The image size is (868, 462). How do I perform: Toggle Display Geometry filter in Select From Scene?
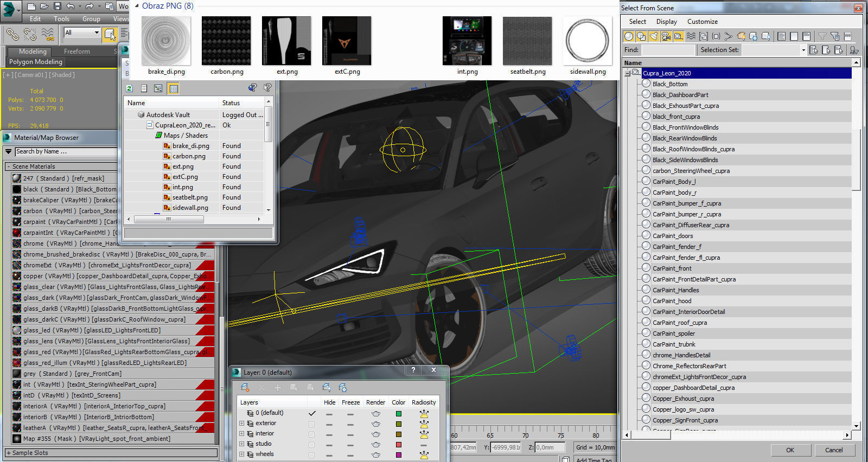click(x=629, y=36)
